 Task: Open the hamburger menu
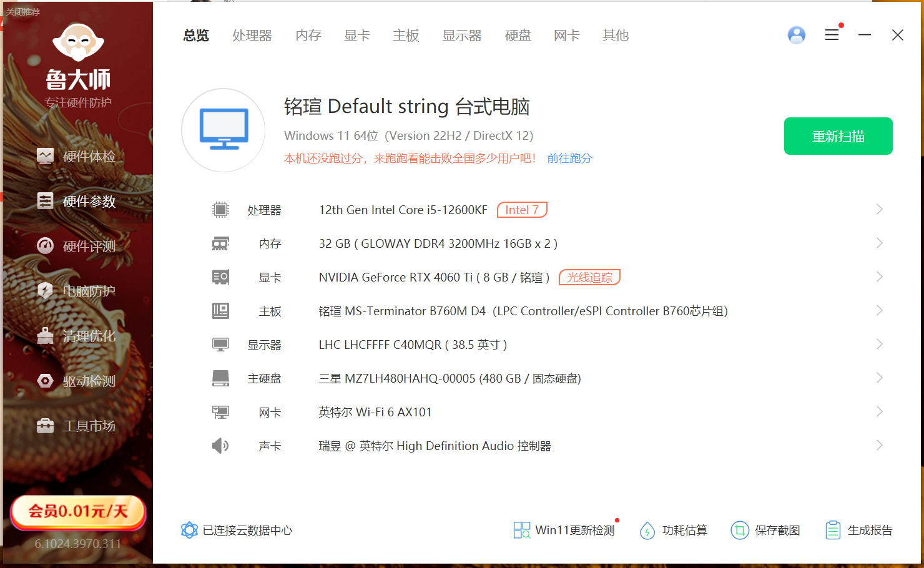tap(832, 35)
